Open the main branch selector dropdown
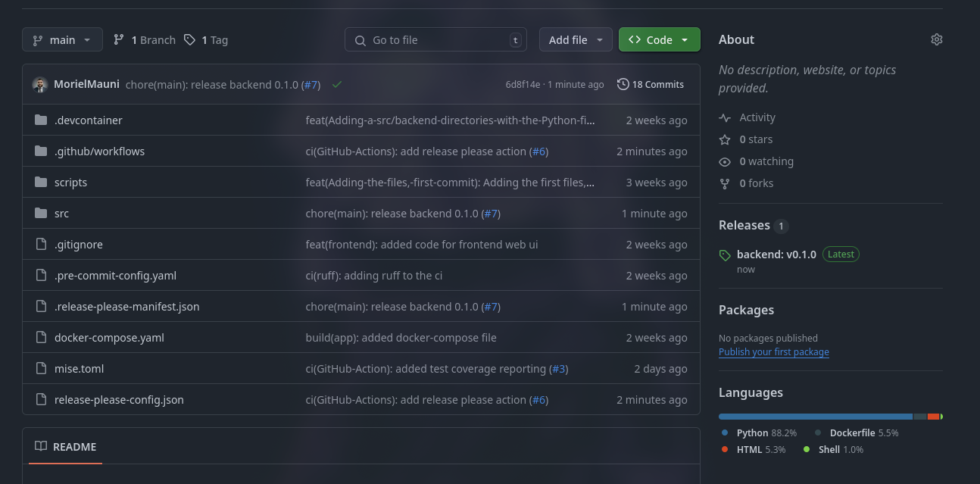This screenshot has width=980, height=484. pyautogui.click(x=62, y=39)
